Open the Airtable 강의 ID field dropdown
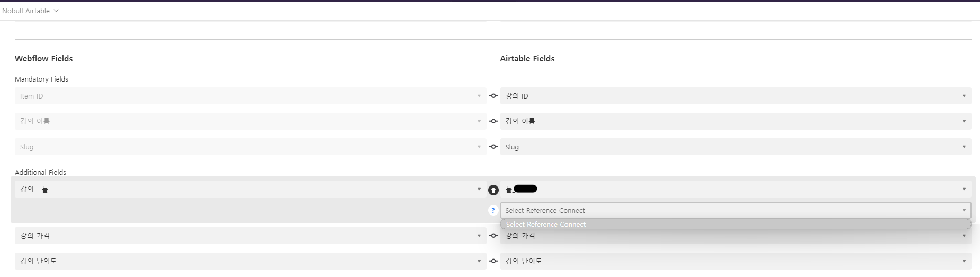The height and width of the screenshot is (277, 980). [735, 96]
